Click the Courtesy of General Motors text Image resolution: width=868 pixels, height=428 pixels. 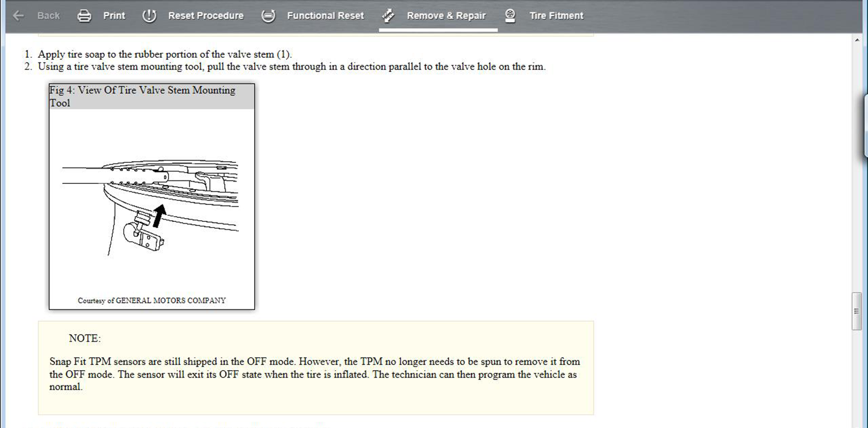[x=151, y=300]
